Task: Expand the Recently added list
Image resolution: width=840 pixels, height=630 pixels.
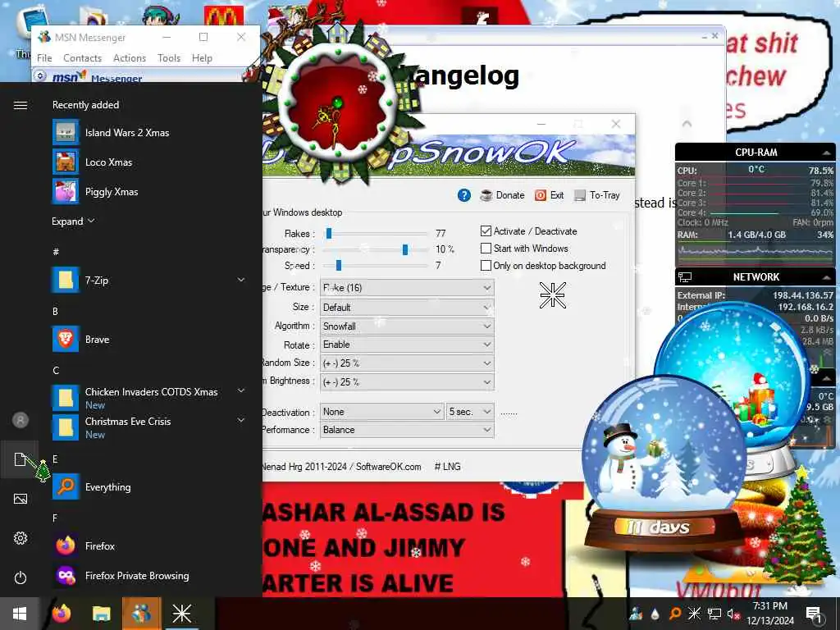Action: pyautogui.click(x=73, y=221)
